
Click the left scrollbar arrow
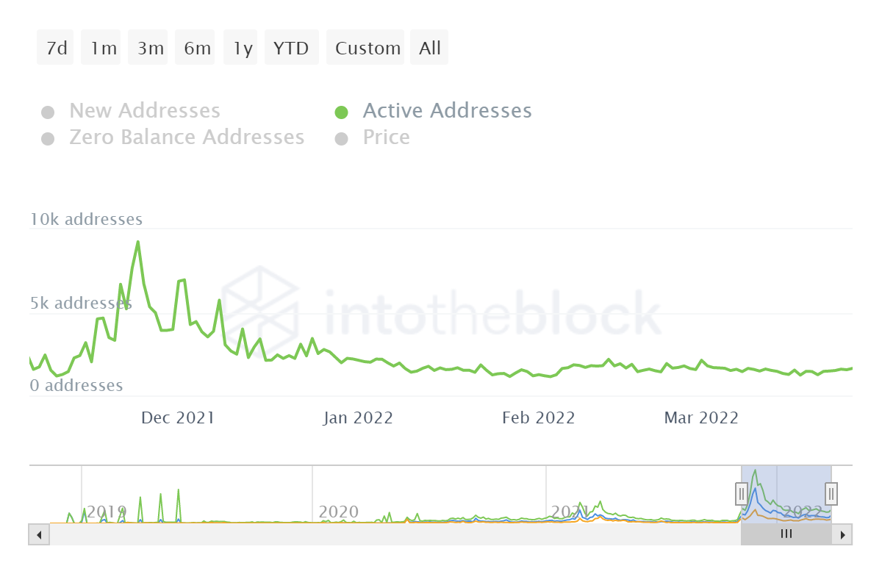tap(38, 534)
